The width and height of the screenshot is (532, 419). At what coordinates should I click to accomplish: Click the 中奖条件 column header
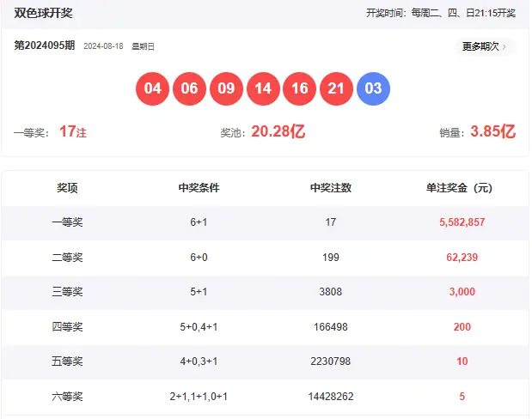199,187
